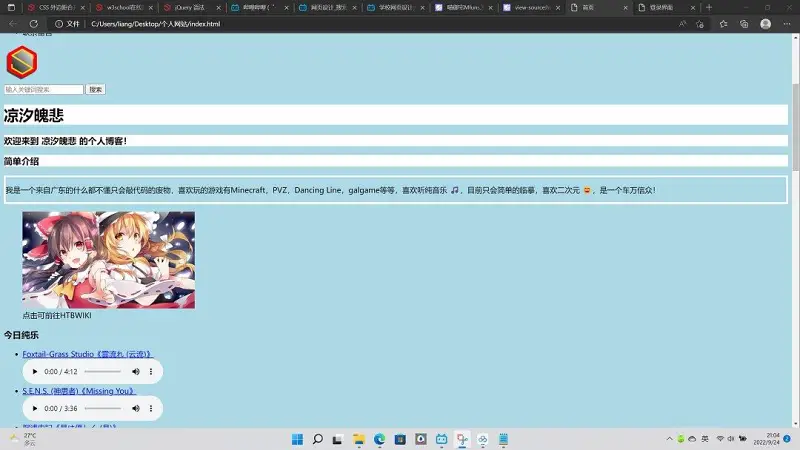
Task: Switch to the jQuery browser tab
Action: [x=191, y=8]
